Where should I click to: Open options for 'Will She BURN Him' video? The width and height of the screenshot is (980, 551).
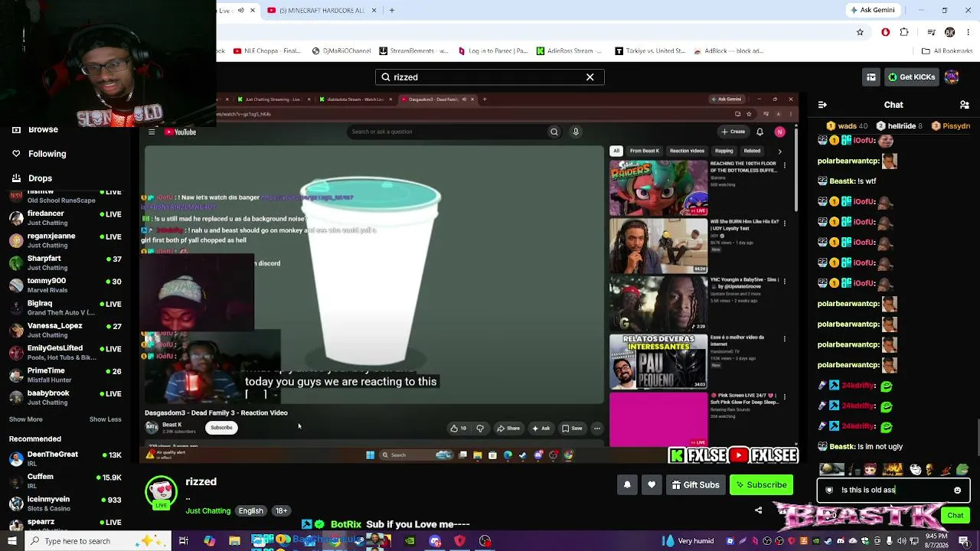pos(785,223)
